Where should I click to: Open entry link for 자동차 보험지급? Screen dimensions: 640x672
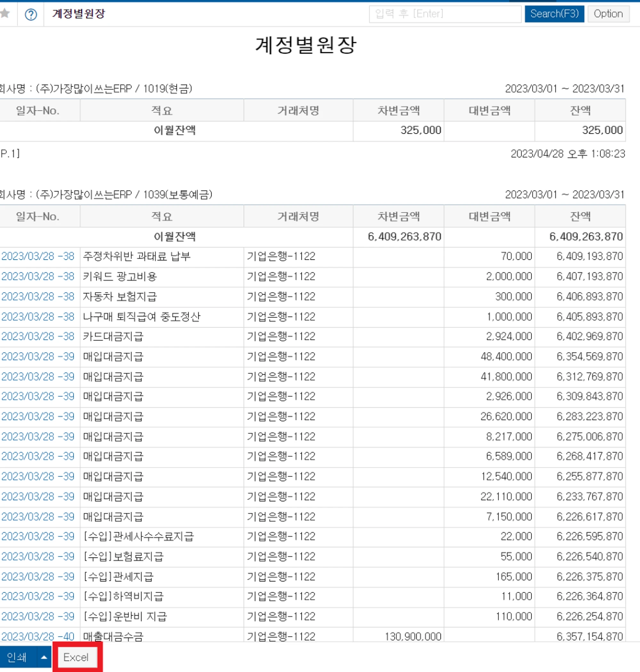pyautogui.click(x=38, y=296)
